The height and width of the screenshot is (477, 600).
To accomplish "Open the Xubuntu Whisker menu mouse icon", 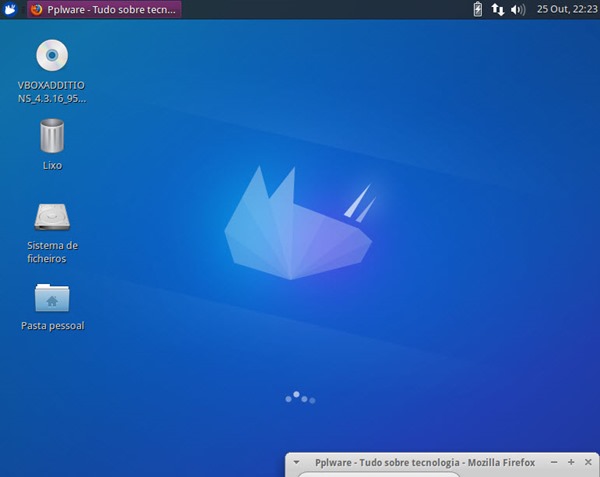I will click(10, 9).
